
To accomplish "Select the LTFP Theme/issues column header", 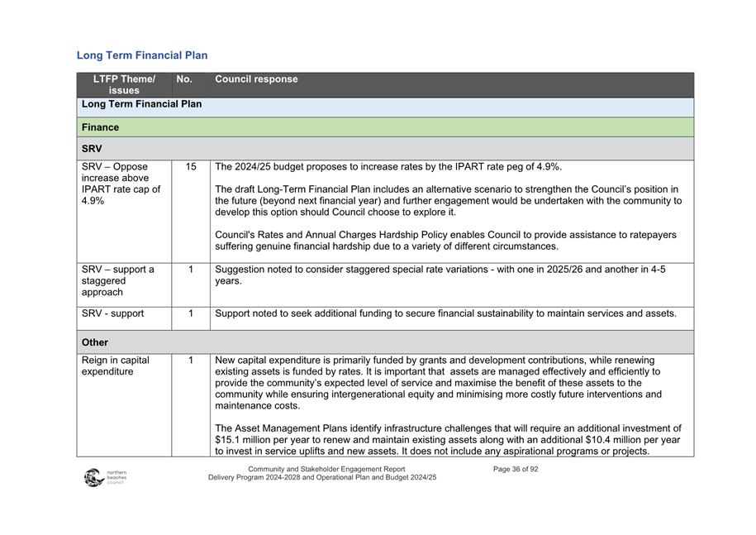I will [124, 84].
